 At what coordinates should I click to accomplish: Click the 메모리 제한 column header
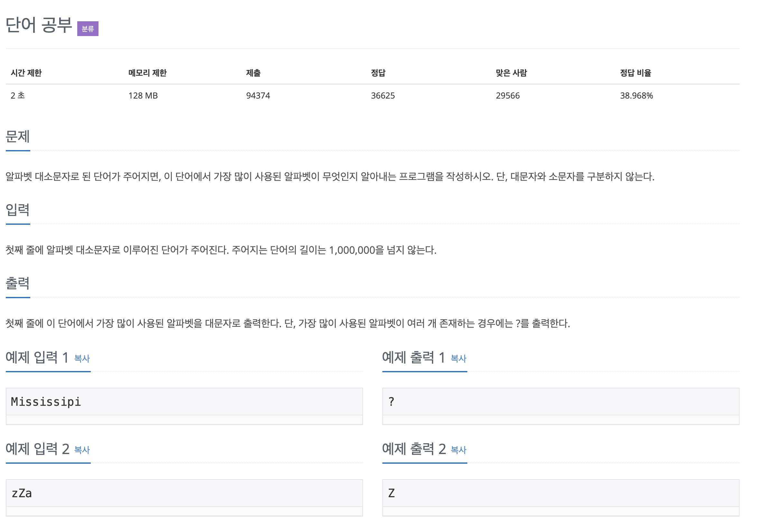pyautogui.click(x=147, y=73)
